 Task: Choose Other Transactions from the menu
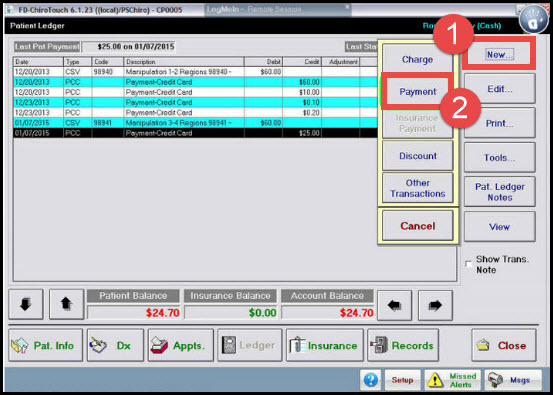(x=418, y=188)
